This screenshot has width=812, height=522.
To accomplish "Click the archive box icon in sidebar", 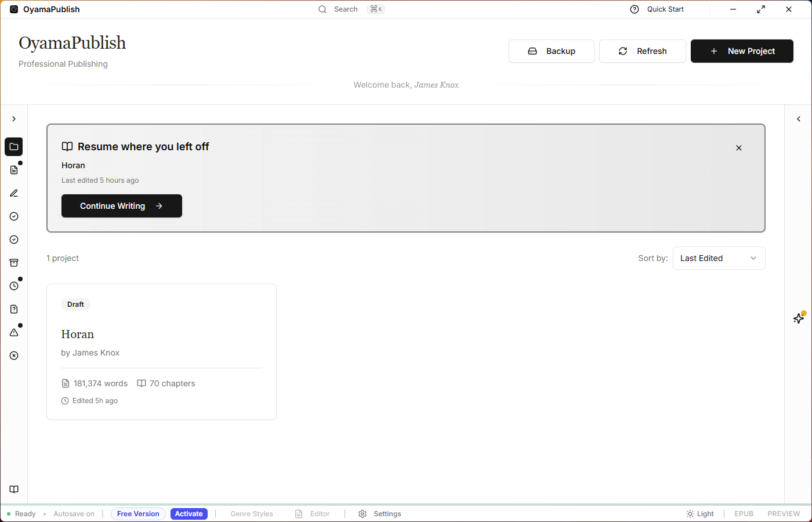I will click(14, 263).
